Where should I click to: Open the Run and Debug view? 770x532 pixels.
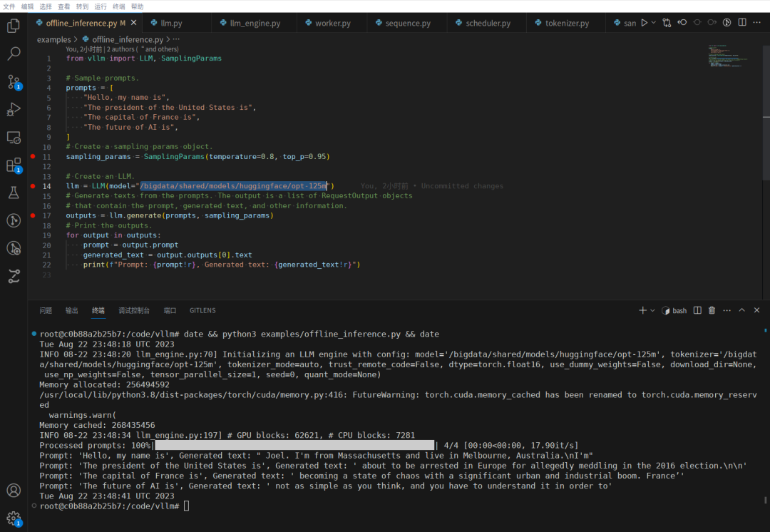coord(14,109)
